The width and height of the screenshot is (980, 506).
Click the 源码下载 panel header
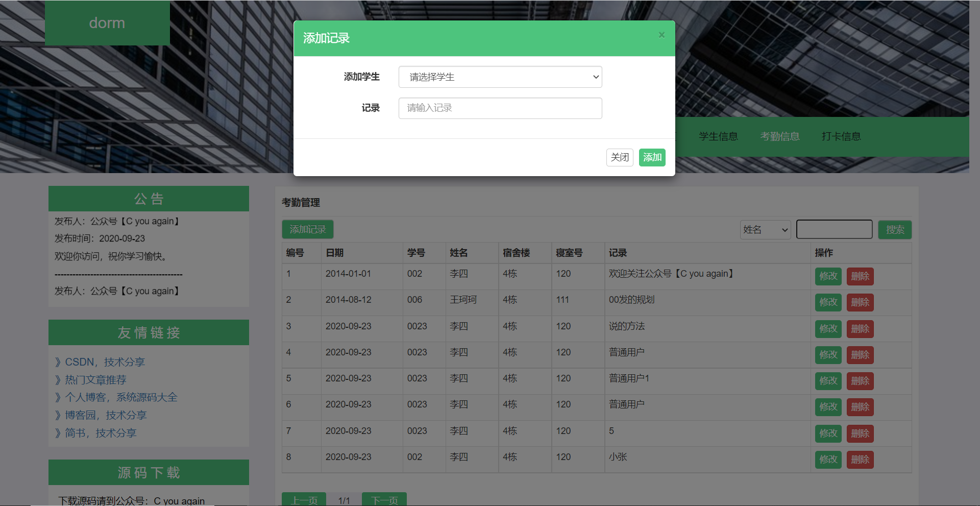(149, 472)
